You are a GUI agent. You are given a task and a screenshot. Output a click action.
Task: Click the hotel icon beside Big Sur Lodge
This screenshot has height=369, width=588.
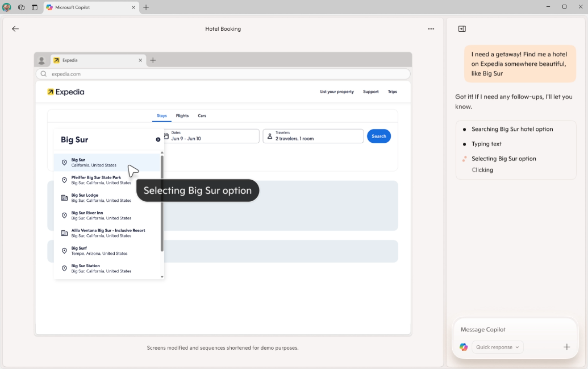tap(64, 198)
